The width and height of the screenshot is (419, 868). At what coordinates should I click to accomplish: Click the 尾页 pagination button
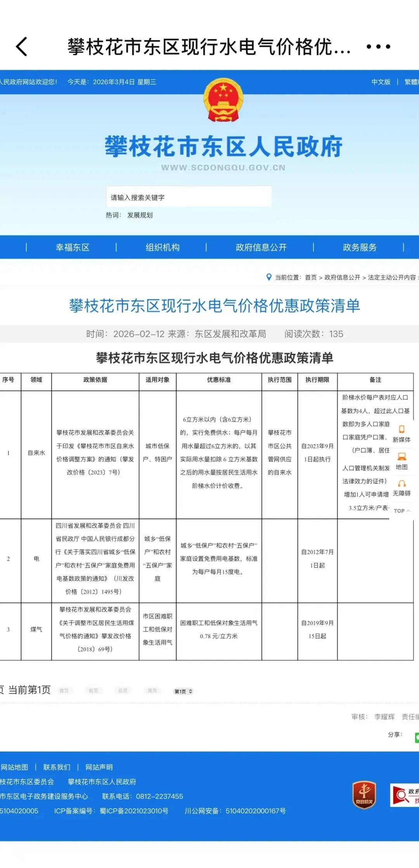point(152,690)
